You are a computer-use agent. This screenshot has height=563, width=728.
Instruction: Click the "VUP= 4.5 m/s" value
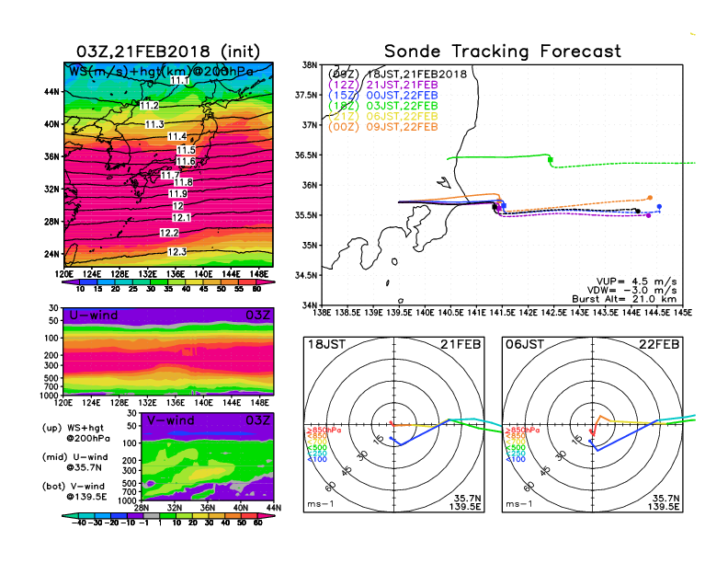636,281
